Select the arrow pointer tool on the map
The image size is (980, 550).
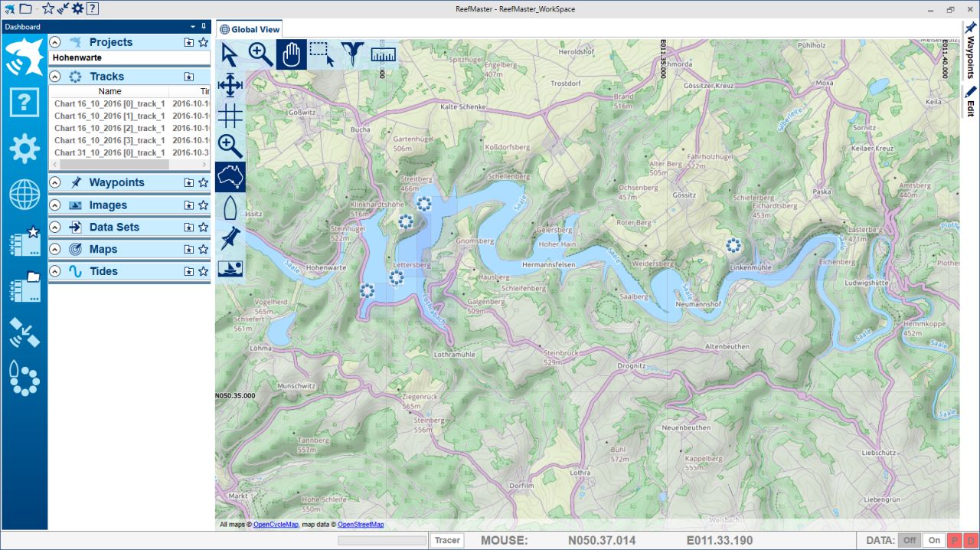coord(230,55)
